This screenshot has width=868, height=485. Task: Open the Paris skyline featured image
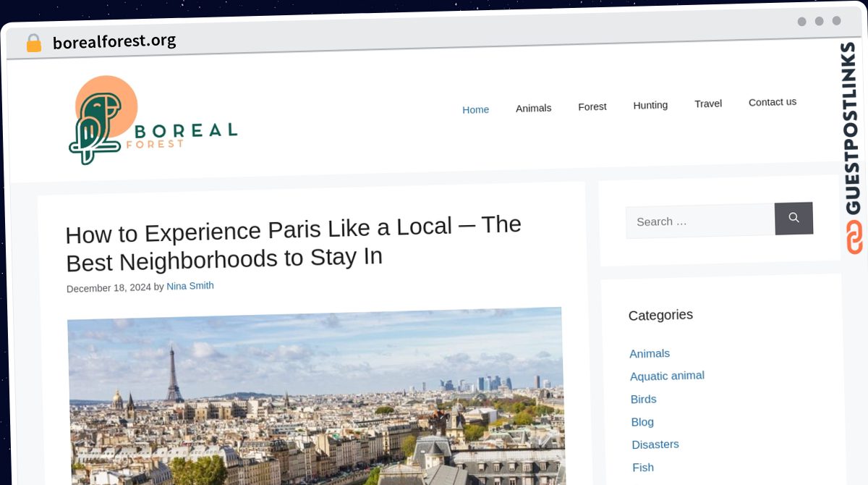pos(316,397)
